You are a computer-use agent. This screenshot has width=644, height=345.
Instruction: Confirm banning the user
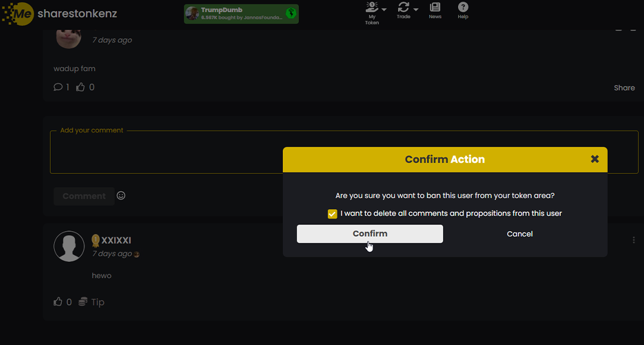370,234
